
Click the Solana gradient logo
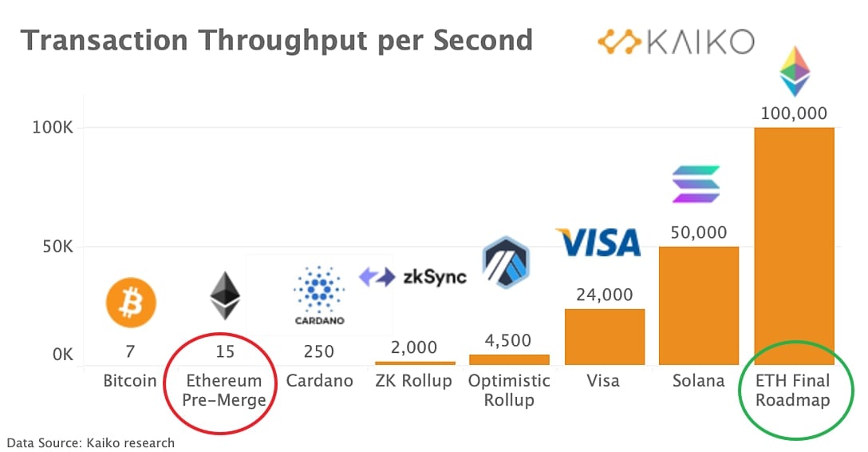696,184
